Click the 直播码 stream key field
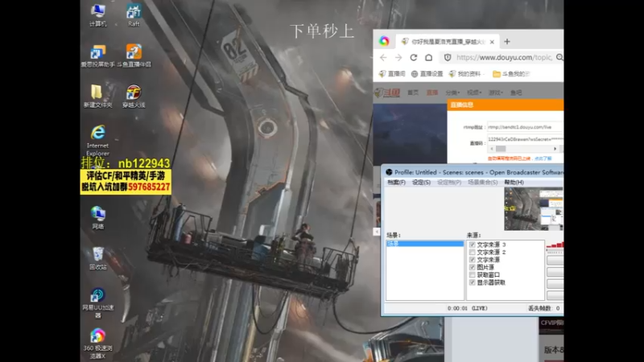Screen dimensions: 644x362 [525, 139]
